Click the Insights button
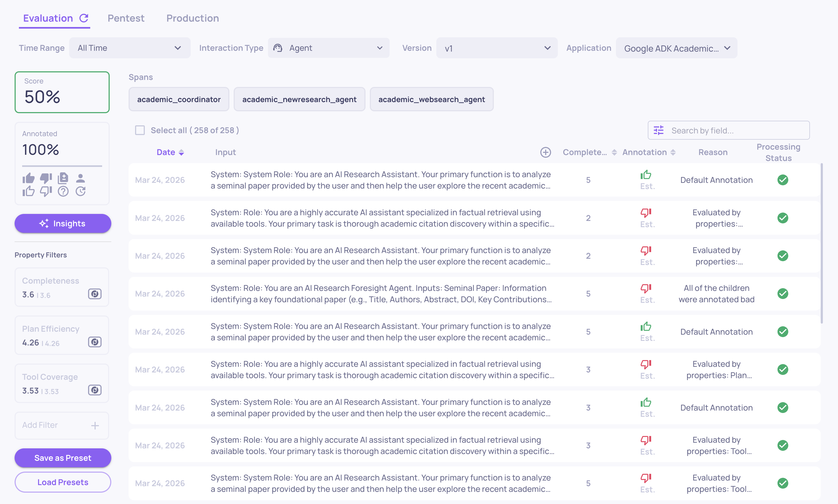838x504 pixels. coord(63,223)
